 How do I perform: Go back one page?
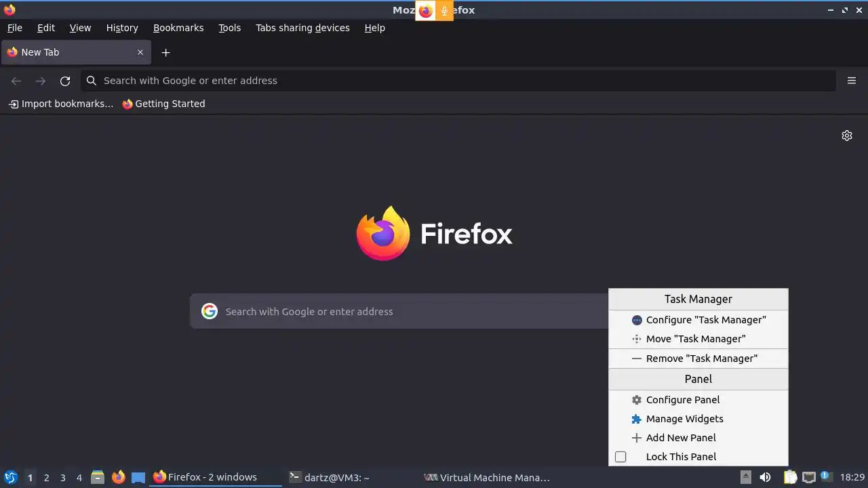coord(16,81)
